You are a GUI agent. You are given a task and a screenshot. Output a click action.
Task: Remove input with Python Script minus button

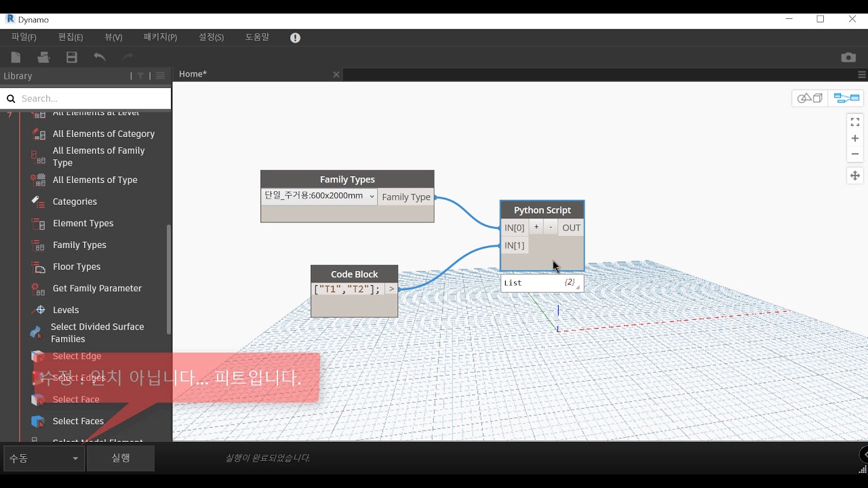(551, 228)
